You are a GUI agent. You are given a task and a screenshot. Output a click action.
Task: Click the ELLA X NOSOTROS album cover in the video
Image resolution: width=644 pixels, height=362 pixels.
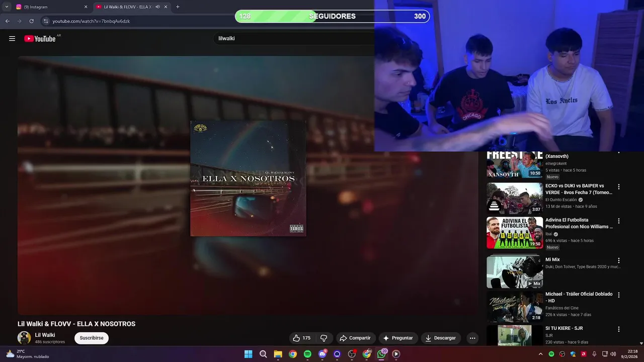pyautogui.click(x=248, y=178)
